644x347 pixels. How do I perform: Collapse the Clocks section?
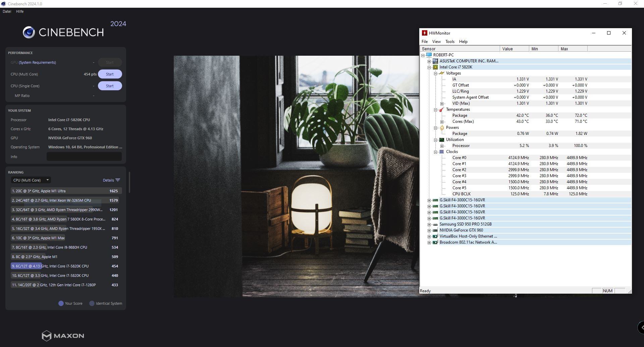coord(435,152)
